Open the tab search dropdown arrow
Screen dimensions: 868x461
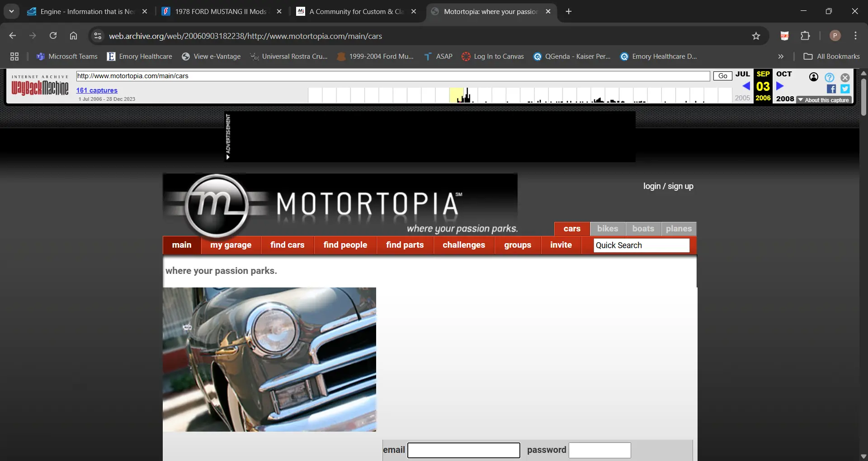11,11
